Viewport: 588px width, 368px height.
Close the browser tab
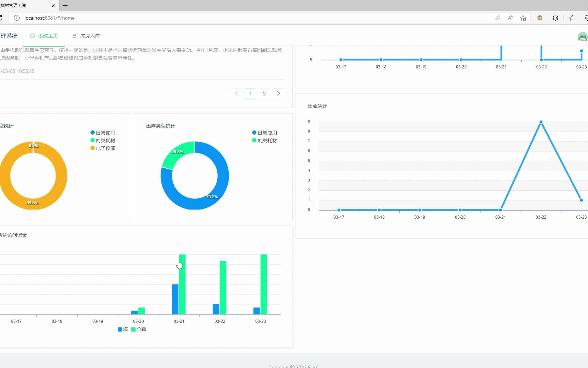[53, 6]
